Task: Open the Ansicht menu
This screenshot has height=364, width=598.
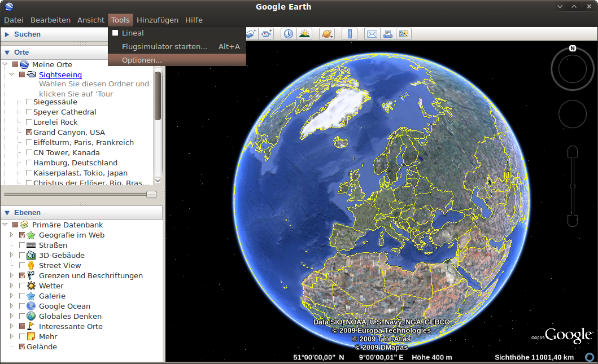Action: click(x=91, y=20)
